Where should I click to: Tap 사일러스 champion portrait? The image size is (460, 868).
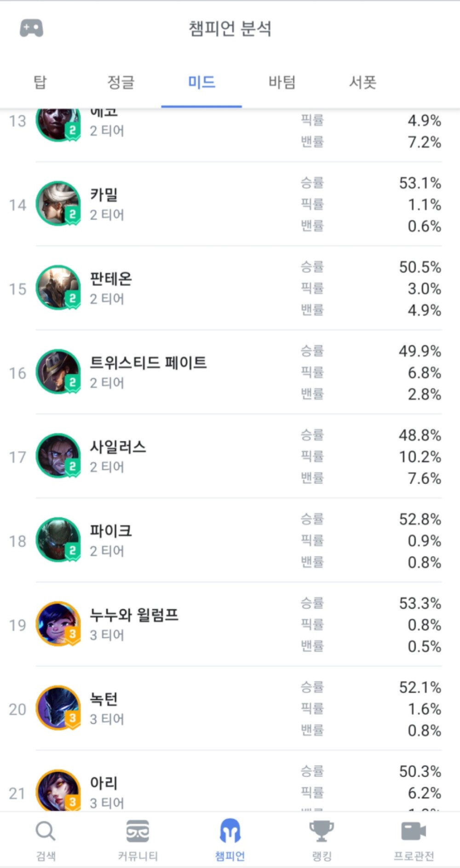(58, 456)
